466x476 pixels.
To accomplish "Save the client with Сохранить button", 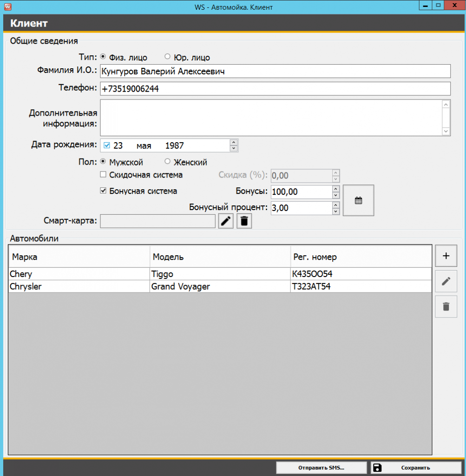I will (x=416, y=468).
